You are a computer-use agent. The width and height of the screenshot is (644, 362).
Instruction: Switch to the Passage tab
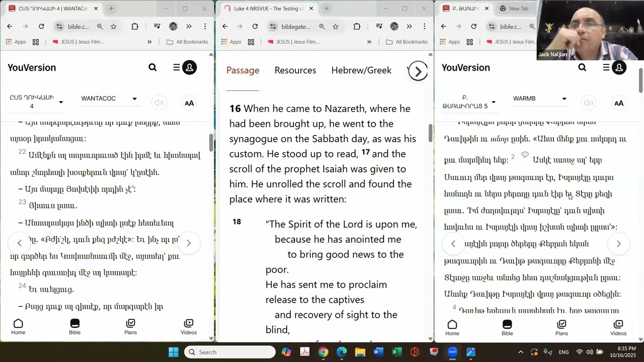tap(243, 70)
